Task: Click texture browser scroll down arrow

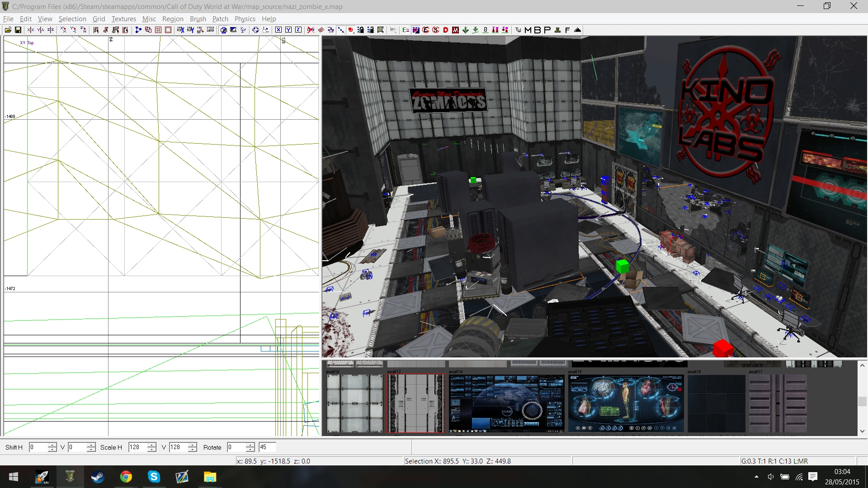Action: [x=862, y=431]
